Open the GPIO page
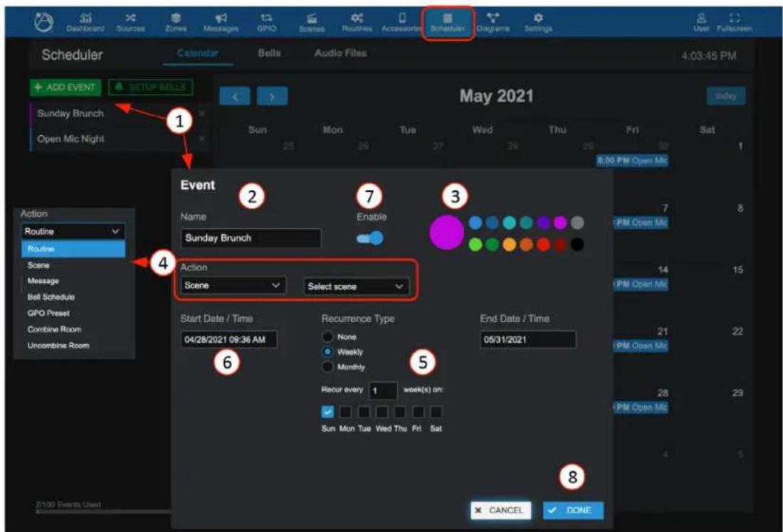Image resolution: width=783 pixels, height=532 pixels. click(266, 23)
